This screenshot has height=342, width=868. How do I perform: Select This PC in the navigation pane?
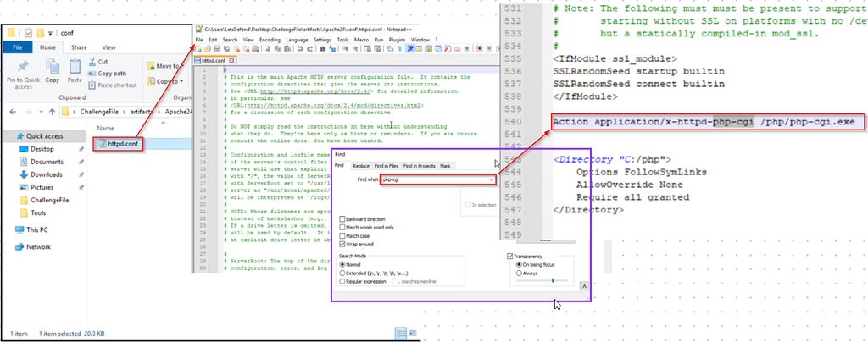pos(32,230)
